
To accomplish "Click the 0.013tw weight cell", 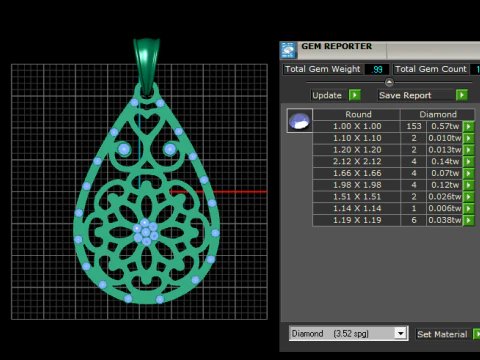I will [x=445, y=150].
